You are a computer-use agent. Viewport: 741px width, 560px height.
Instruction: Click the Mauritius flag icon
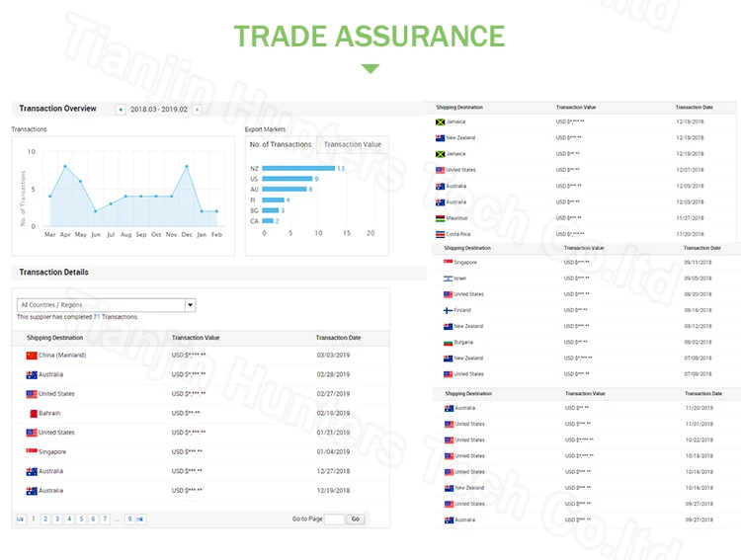pyautogui.click(x=441, y=218)
